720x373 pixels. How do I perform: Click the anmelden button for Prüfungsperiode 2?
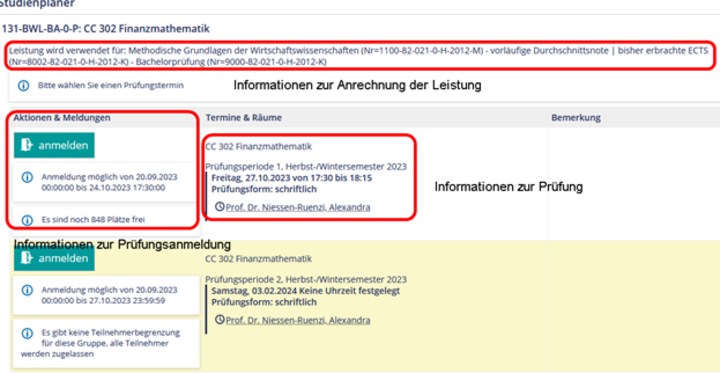coord(54,259)
